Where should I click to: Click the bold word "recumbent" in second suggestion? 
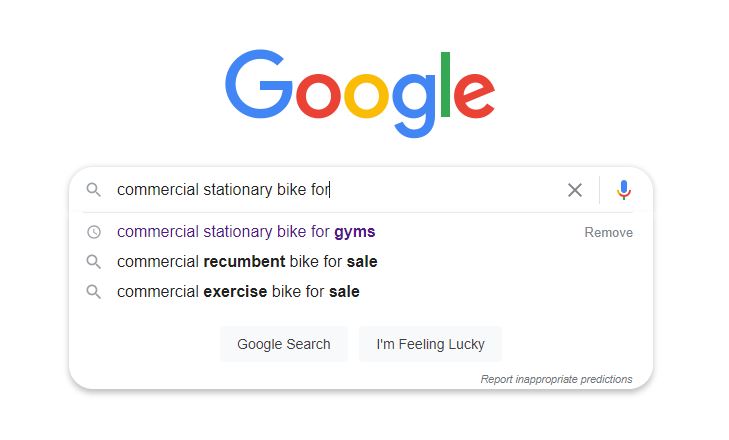pyautogui.click(x=245, y=262)
